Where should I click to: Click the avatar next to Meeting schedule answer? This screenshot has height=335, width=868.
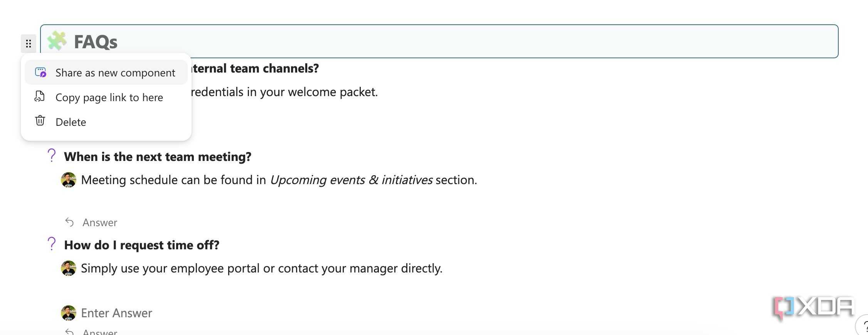click(69, 180)
